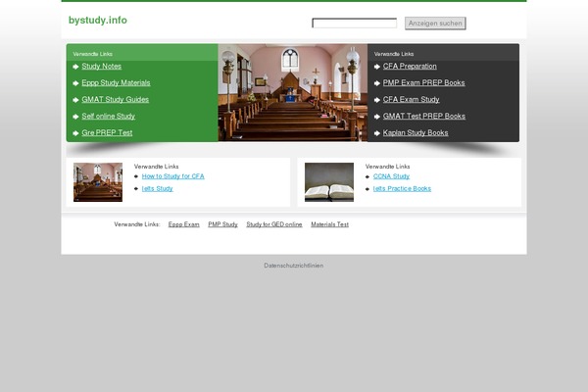Open CFA Exam Study link

[x=411, y=99]
